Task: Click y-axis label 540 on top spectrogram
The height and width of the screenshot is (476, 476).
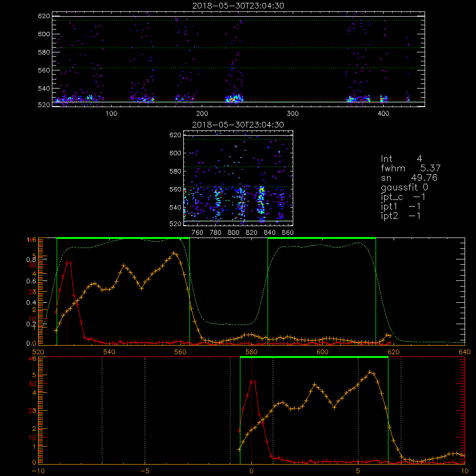Action: 44,89
